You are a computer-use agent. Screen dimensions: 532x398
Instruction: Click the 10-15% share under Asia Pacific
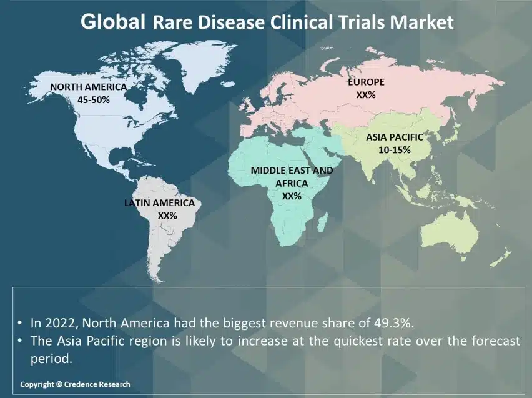(x=394, y=149)
